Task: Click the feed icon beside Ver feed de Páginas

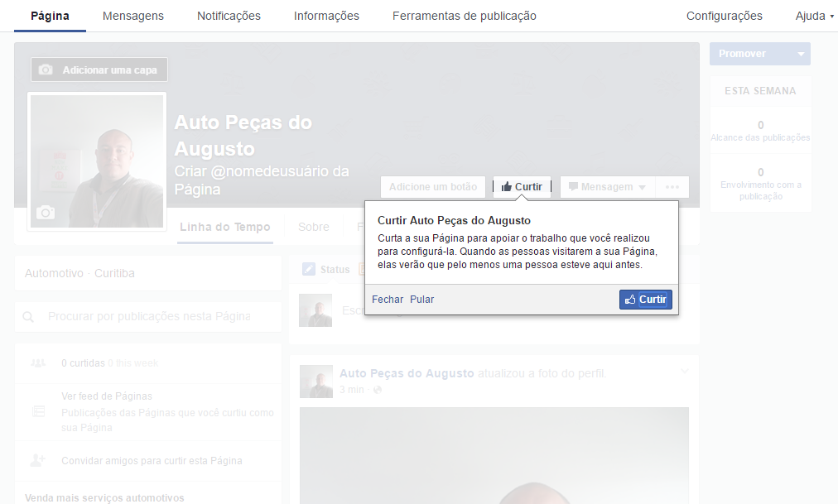Action: [x=38, y=411]
